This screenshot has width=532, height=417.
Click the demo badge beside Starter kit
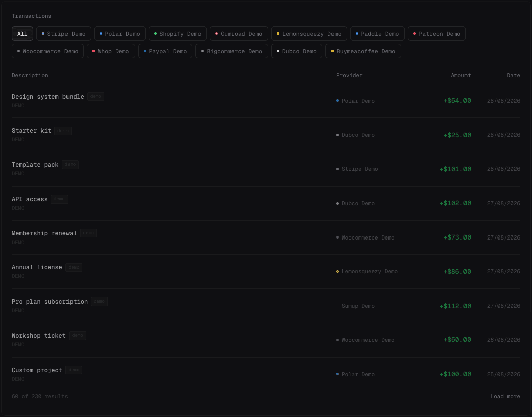pyautogui.click(x=63, y=131)
